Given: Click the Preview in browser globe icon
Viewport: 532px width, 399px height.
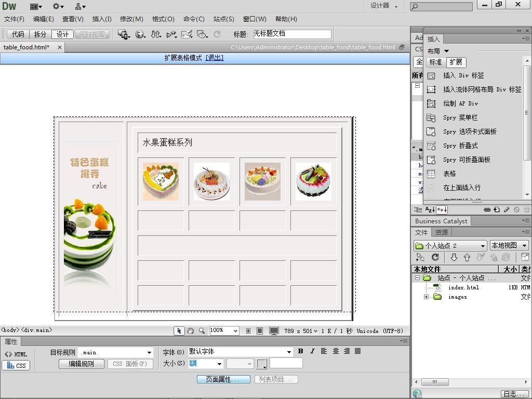Looking at the screenshot, I should coord(140,34).
